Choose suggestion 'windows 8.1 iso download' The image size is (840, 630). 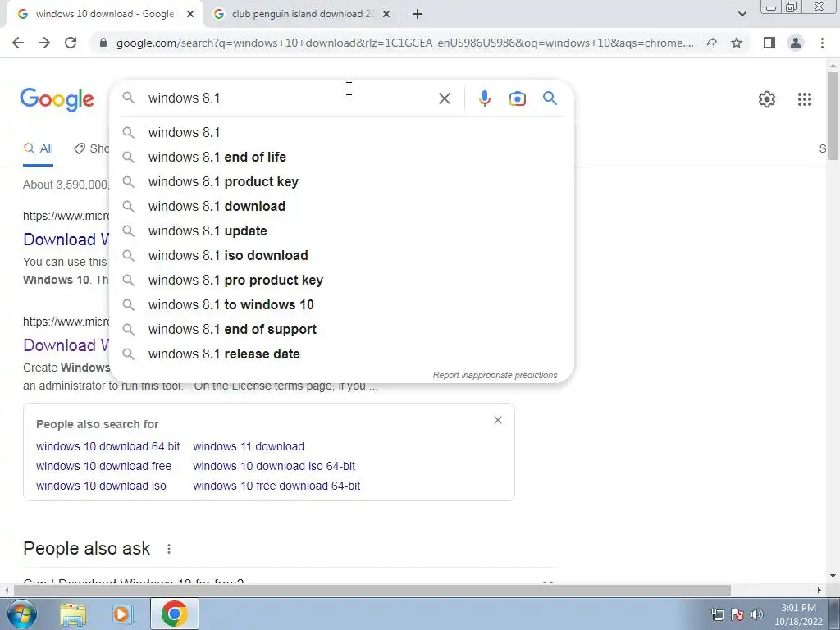tap(341, 256)
